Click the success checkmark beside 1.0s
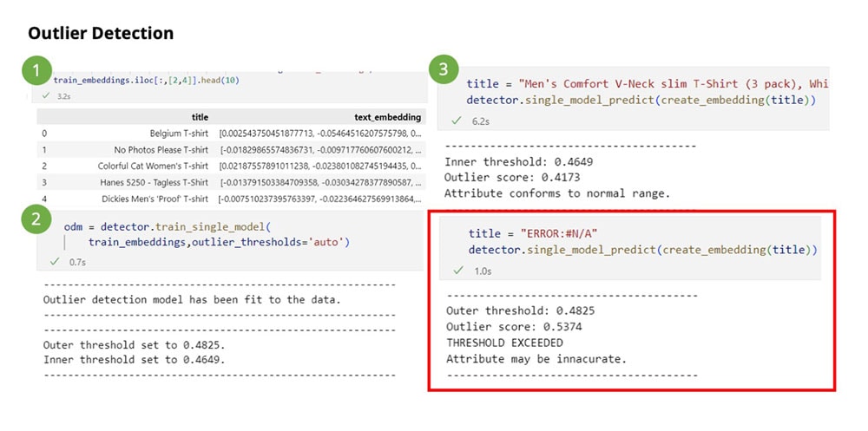 click(x=457, y=271)
